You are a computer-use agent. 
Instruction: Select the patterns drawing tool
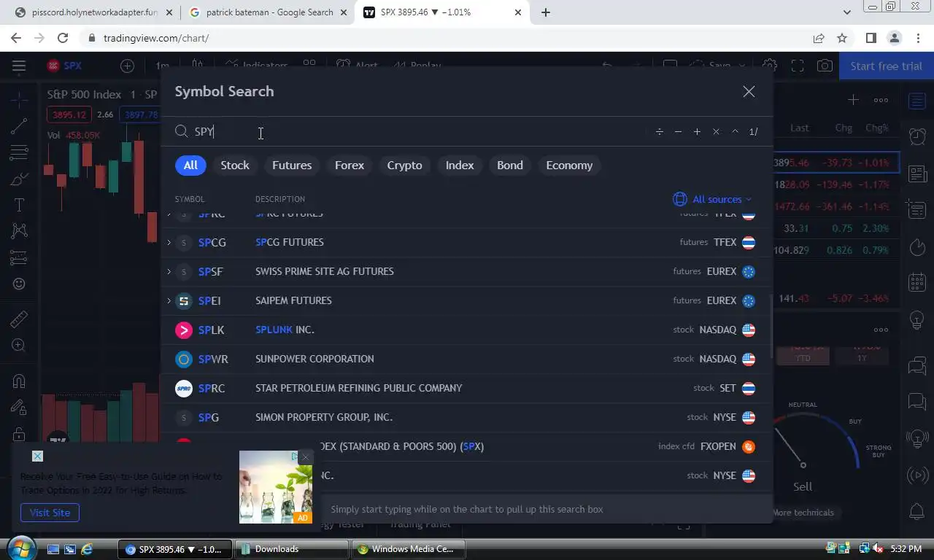(x=19, y=231)
